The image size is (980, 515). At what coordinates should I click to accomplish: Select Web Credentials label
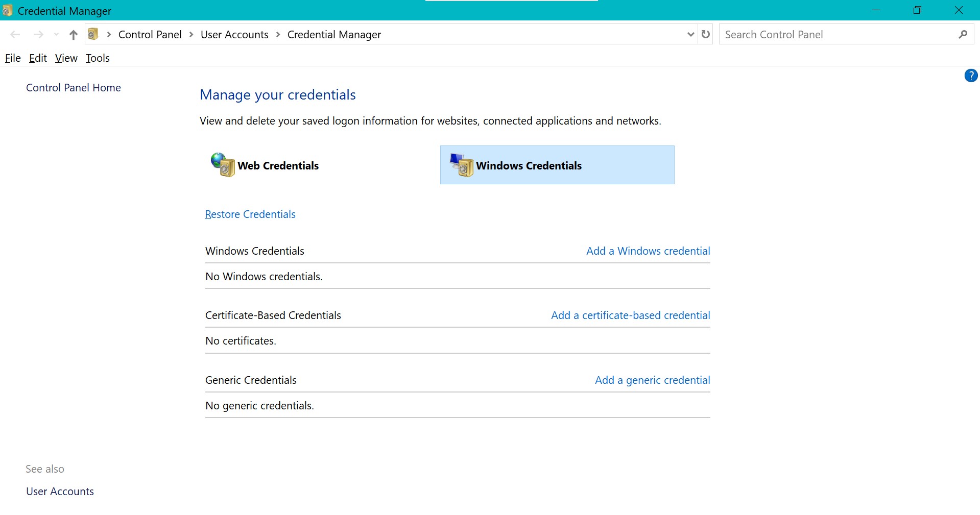[278, 165]
